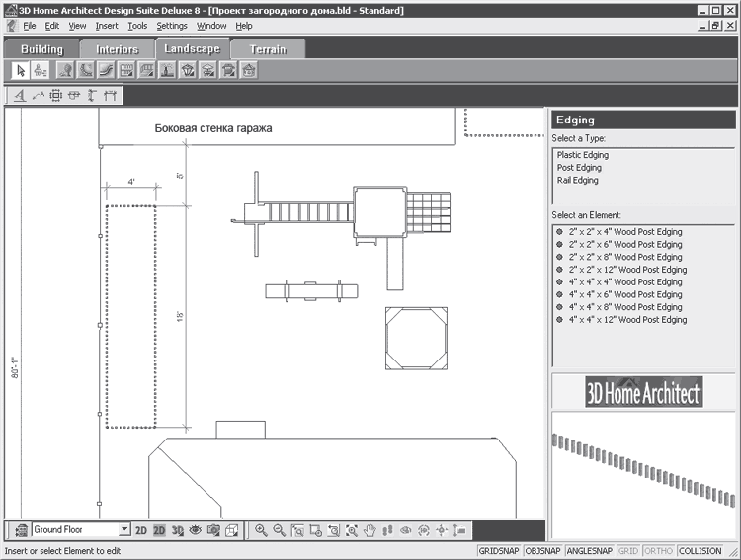This screenshot has height=560, width=741.
Task: Select the arrow pointer tool
Action: [21, 71]
